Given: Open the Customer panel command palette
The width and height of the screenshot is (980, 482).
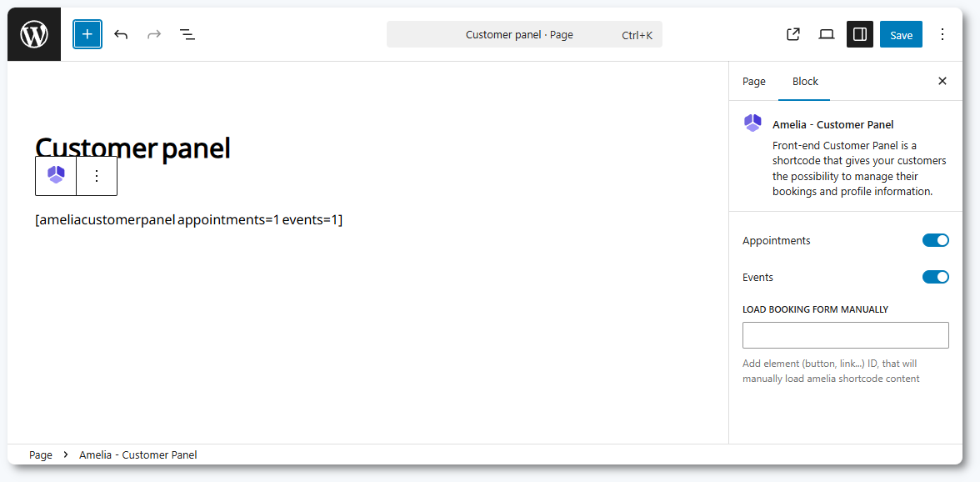Looking at the screenshot, I should coord(524,35).
